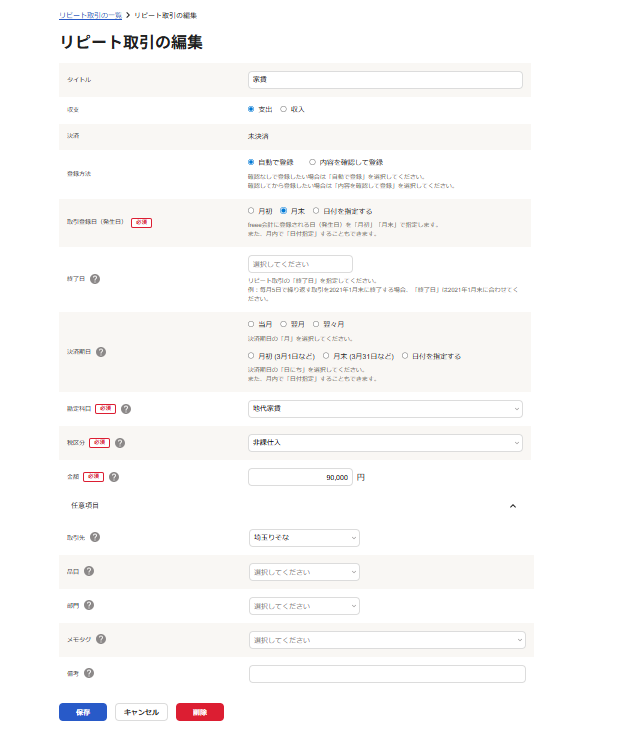
Task: Open help icon for メモタグ field
Action: click(x=101, y=639)
